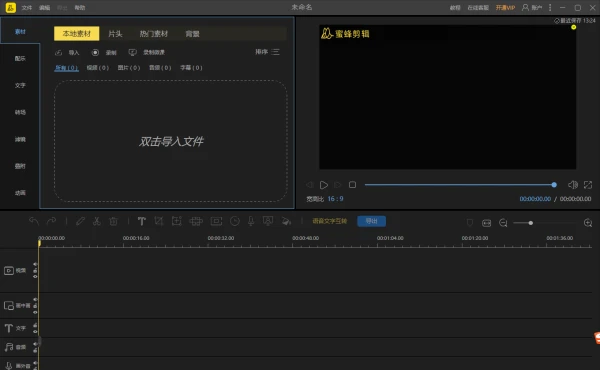This screenshot has width=600, height=370.
Task: Open the 排序 sort dropdown
Action: point(267,52)
